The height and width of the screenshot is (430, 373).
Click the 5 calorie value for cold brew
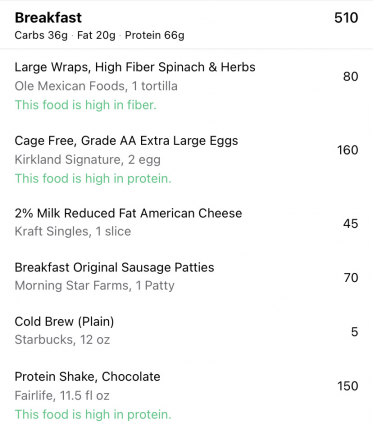pyautogui.click(x=355, y=332)
